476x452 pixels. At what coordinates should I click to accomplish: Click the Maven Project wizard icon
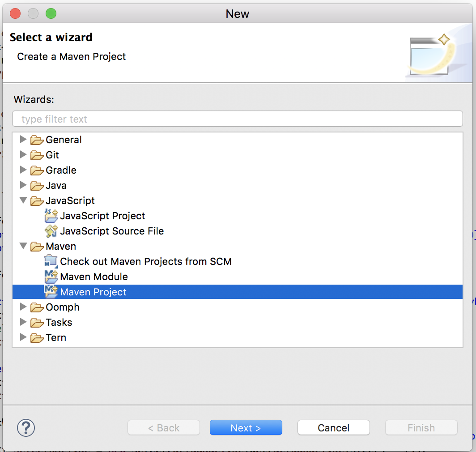point(50,292)
